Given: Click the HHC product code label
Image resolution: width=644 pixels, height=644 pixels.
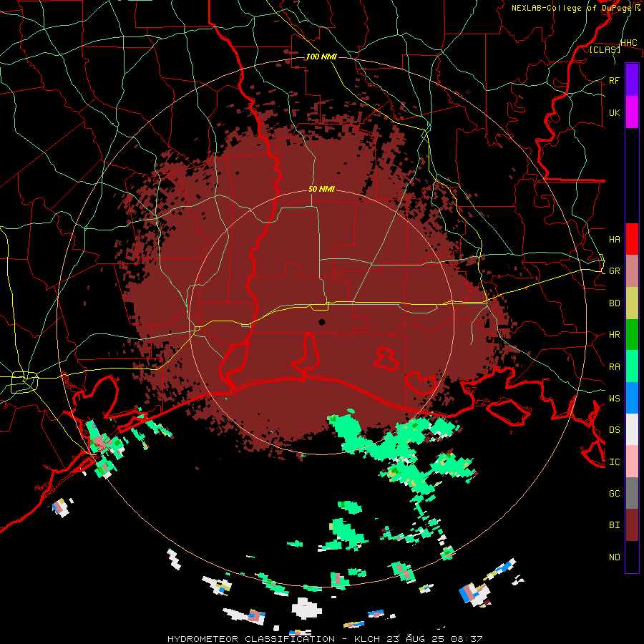Looking at the screenshot, I should point(628,43).
